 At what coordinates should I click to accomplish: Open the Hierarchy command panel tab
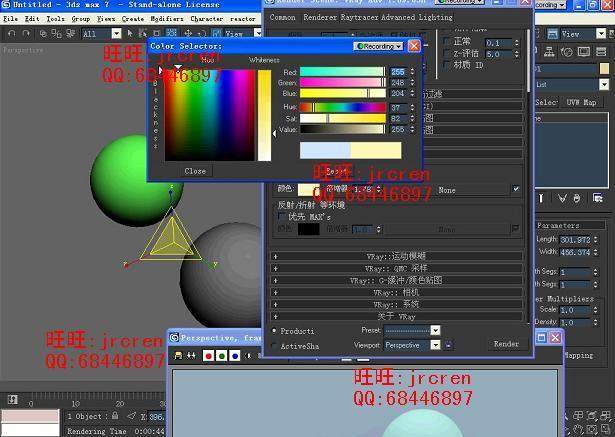point(549,51)
